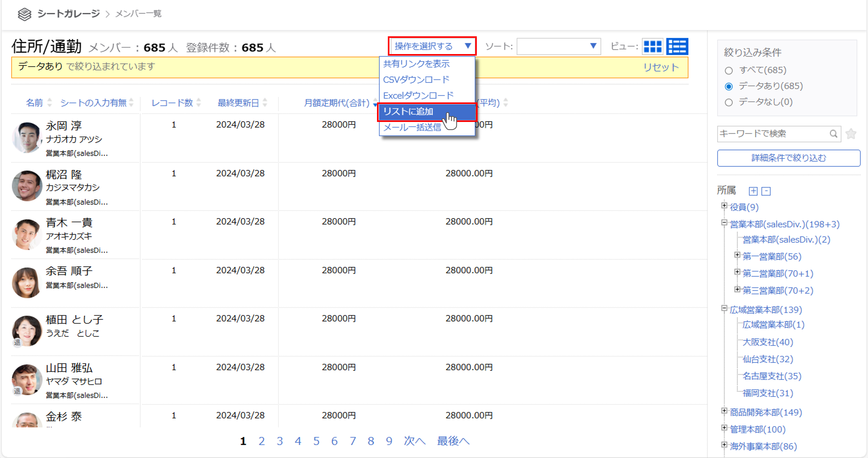Click the 詳細条件で絞り込む button
The width and height of the screenshot is (868, 458).
pos(788,158)
